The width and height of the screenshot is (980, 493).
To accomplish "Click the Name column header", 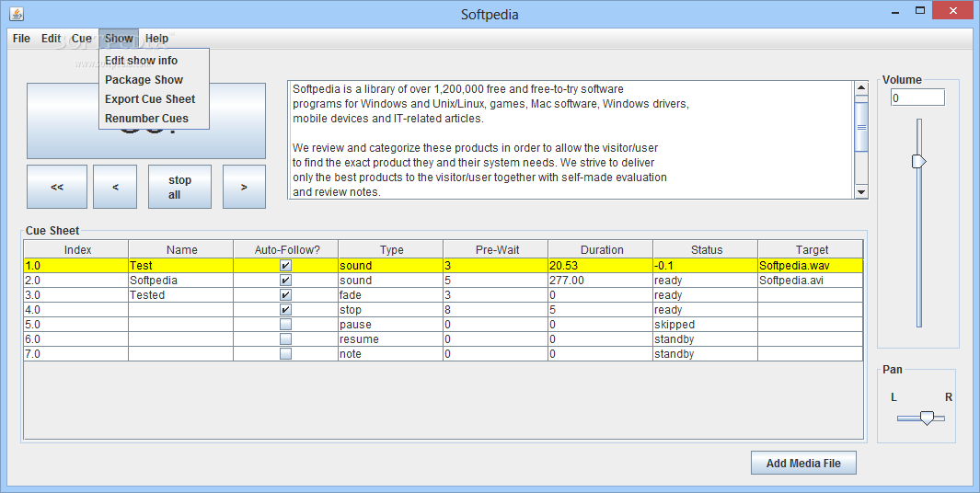I will tap(181, 250).
